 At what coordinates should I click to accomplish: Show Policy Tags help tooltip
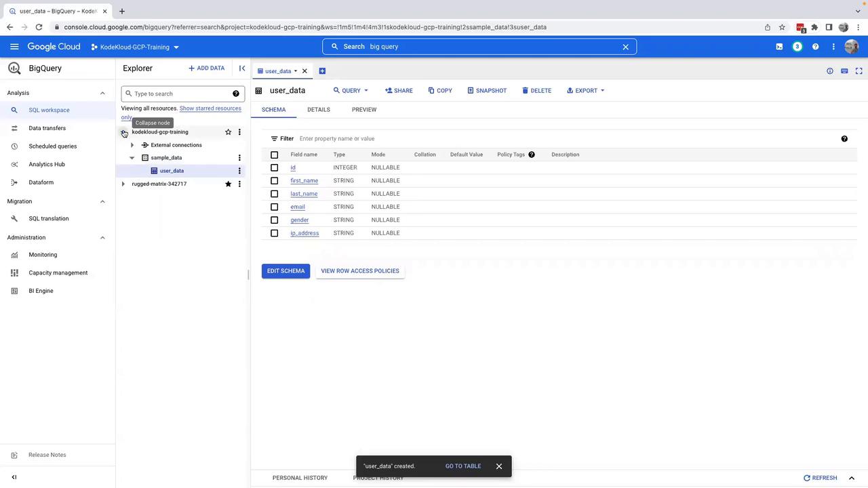(532, 155)
